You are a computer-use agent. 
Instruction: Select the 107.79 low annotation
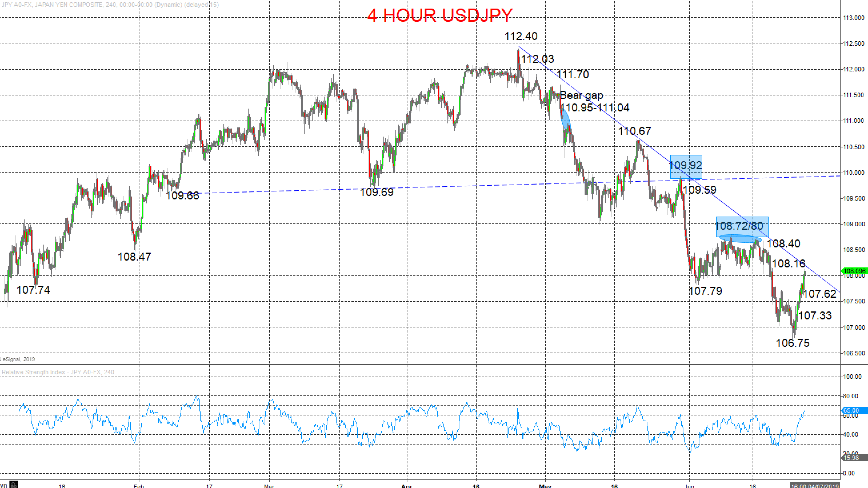tap(705, 291)
